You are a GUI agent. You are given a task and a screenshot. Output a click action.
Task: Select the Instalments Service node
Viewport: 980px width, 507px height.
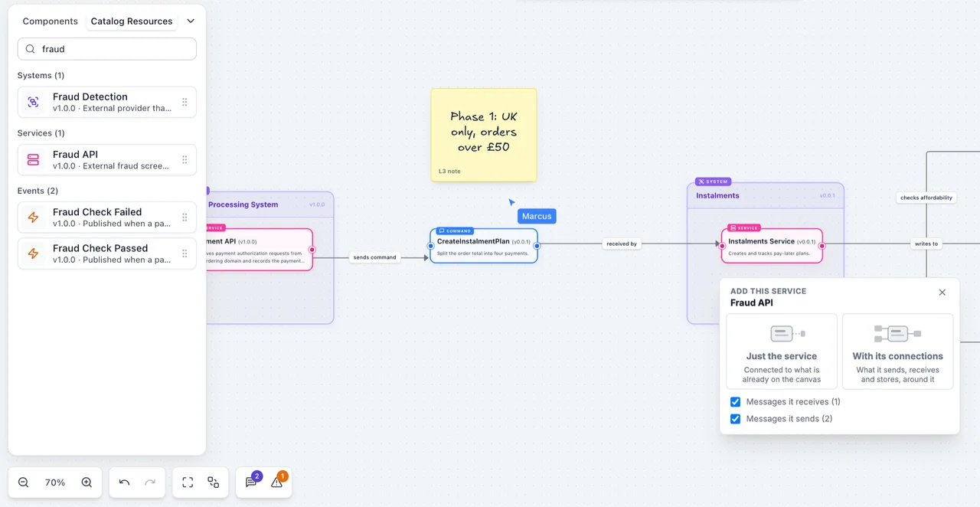coord(772,246)
